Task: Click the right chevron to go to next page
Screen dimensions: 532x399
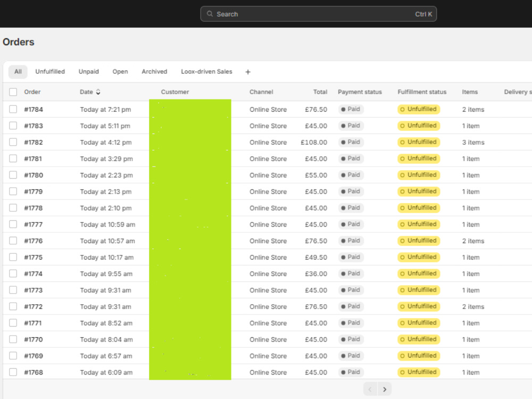Action: 385,389
